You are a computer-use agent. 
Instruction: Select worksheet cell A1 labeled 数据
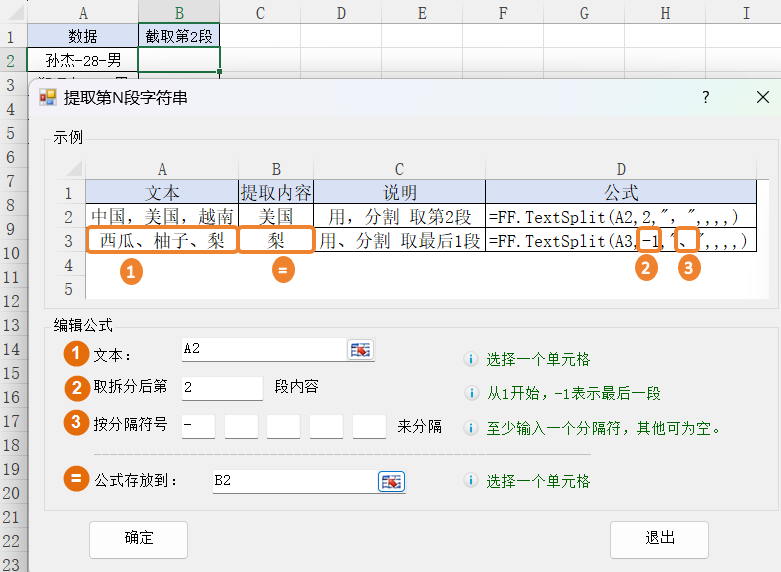point(83,36)
